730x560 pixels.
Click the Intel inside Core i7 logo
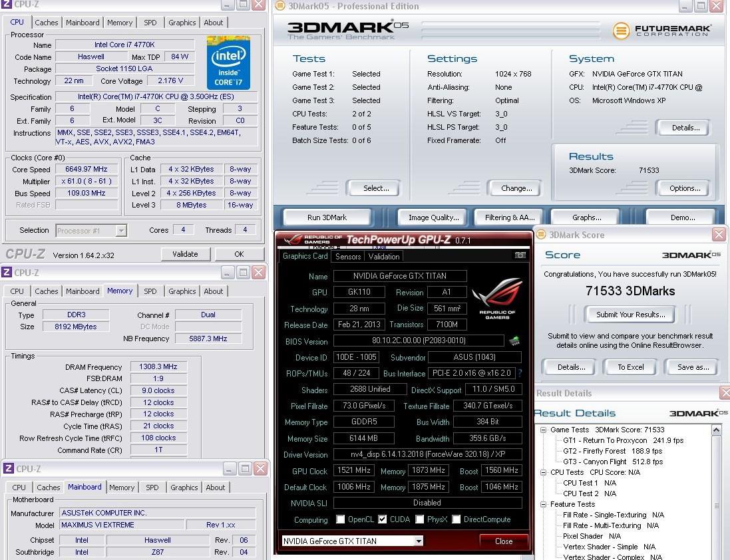(x=228, y=63)
